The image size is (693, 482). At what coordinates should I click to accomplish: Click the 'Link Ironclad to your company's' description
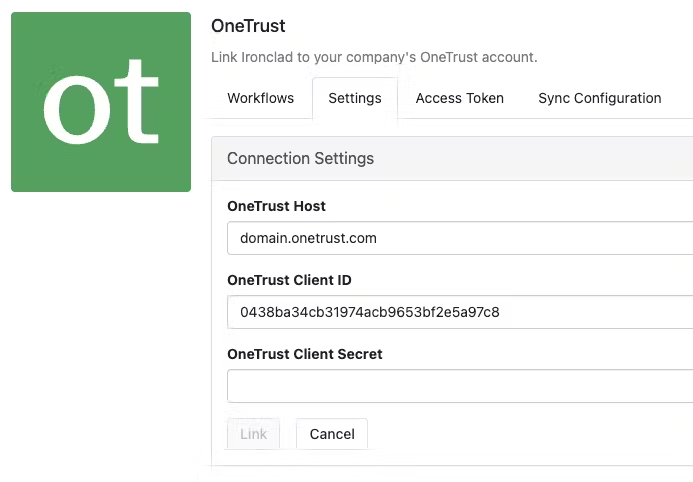[374, 57]
